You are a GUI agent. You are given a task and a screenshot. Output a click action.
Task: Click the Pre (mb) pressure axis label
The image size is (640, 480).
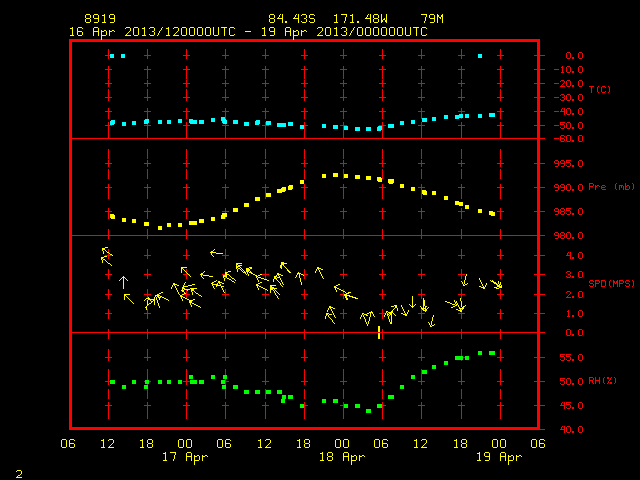click(611, 187)
